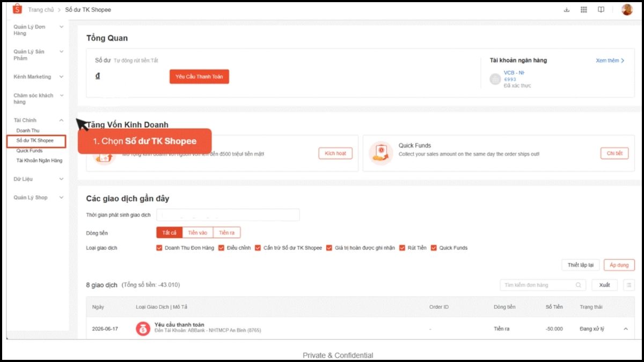This screenshot has width=644, height=362.
Task: Select Tất cả cash flow tab
Action: 170,233
